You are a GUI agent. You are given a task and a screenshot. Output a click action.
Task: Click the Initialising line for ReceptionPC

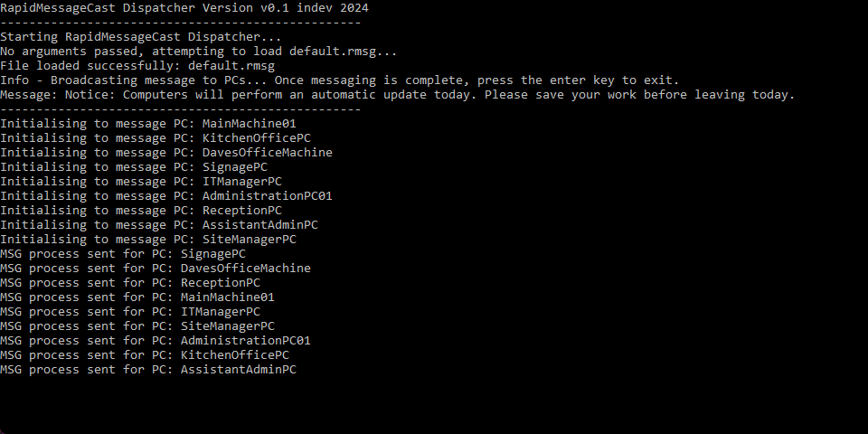141,211
